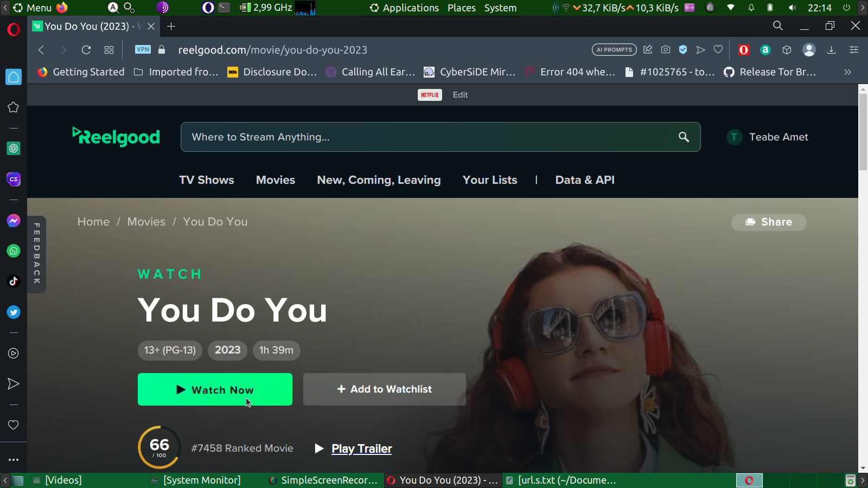Open the Speed Dial grid icon
This screenshot has height=488, width=868.
coord(109,50)
